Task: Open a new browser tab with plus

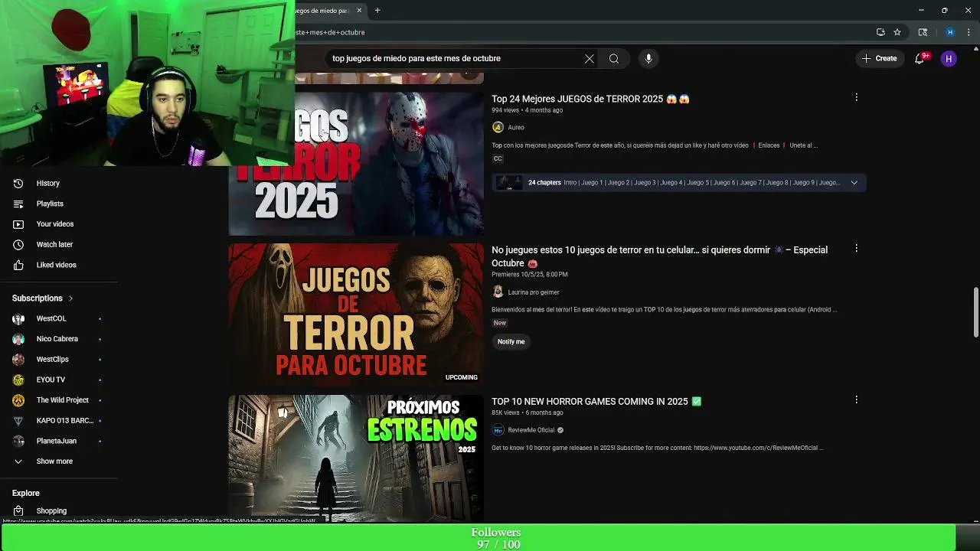Action: [x=377, y=11]
